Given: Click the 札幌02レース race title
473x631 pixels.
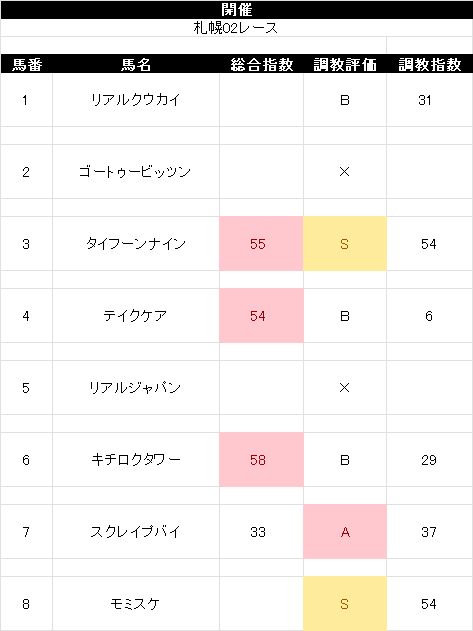Looking at the screenshot, I should coord(236,28).
